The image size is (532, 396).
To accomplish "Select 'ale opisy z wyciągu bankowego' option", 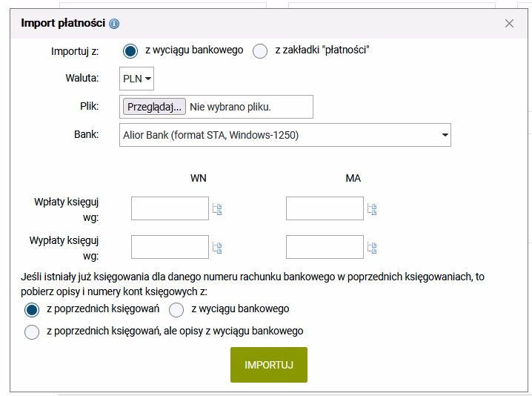I will tap(32, 331).
